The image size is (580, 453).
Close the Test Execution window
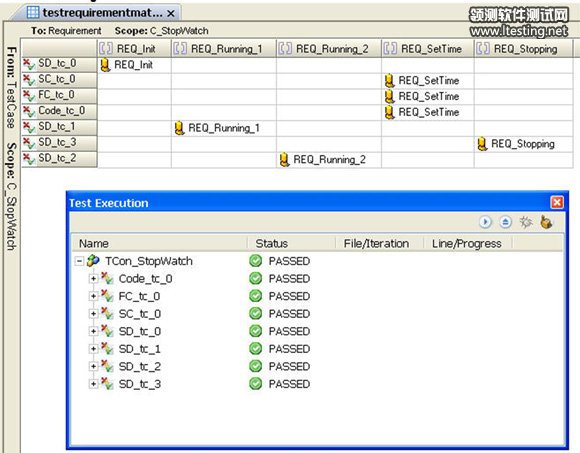pos(557,202)
